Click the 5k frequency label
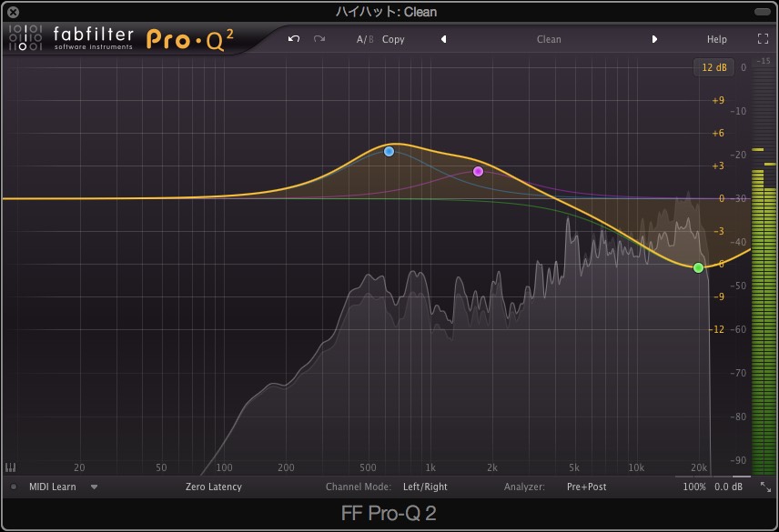The width and height of the screenshot is (779, 532). (574, 467)
